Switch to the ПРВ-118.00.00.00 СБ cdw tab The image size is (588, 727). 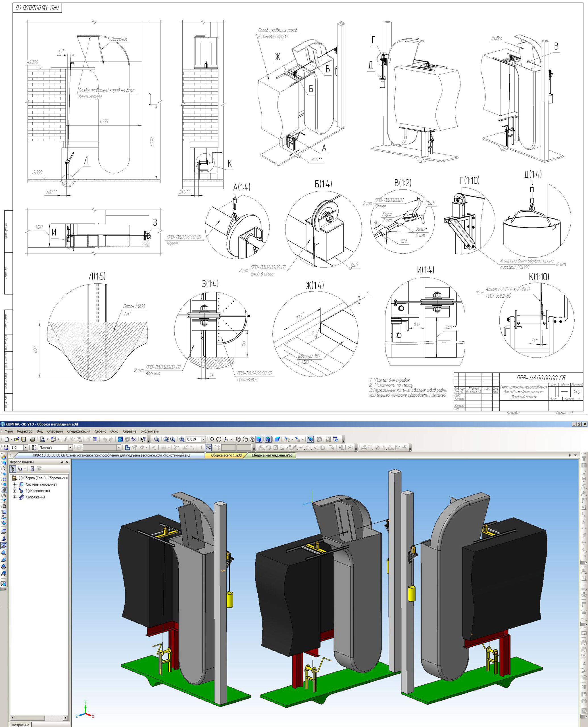click(111, 456)
